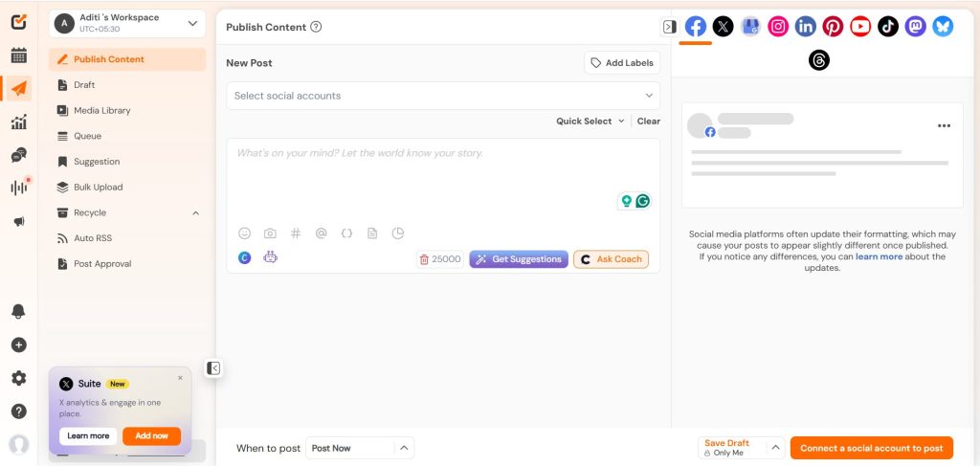Select the TikTok preview icon
Screen dimensions: 980x466
tap(888, 26)
